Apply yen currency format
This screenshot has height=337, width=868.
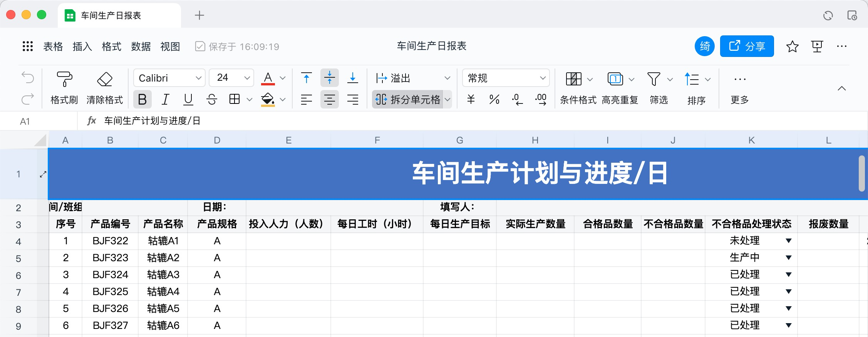pyautogui.click(x=471, y=100)
